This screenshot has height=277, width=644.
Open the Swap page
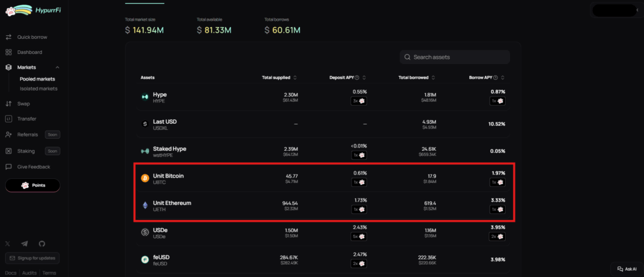18,104
